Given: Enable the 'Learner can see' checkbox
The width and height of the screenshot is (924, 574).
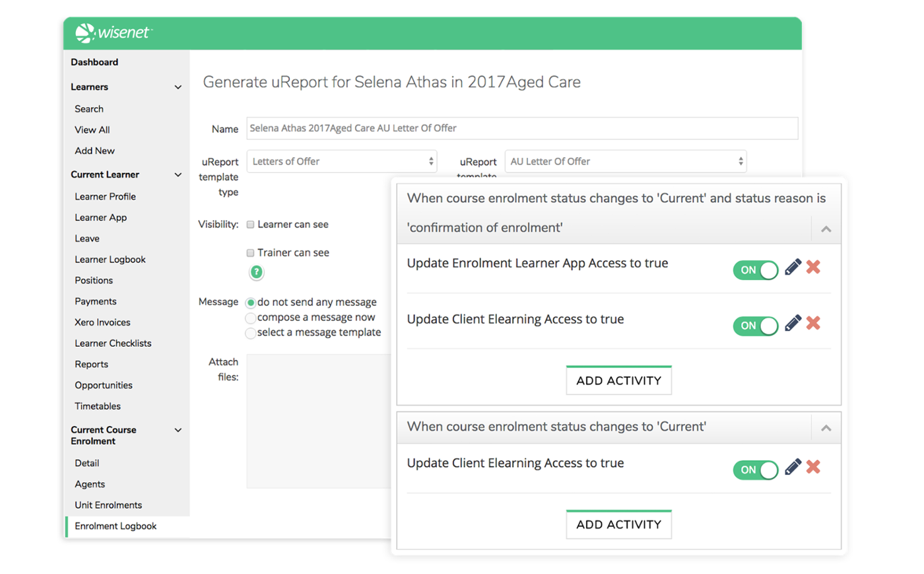Looking at the screenshot, I should click(251, 225).
